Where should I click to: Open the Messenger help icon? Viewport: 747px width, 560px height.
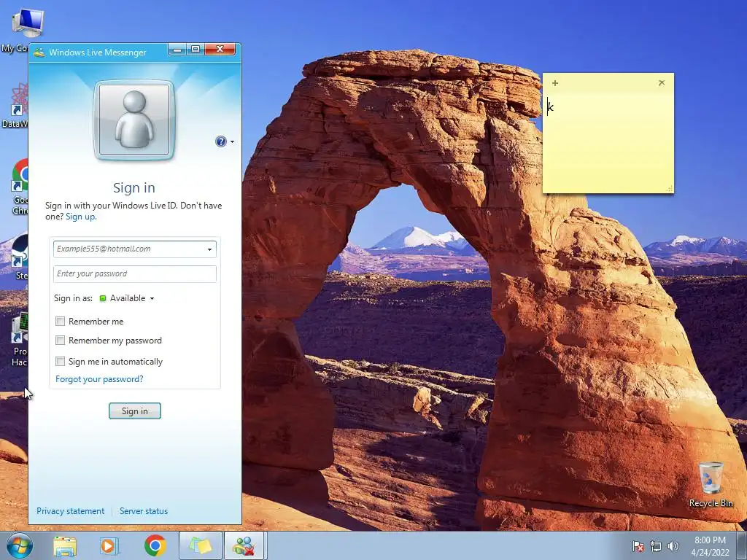point(220,141)
